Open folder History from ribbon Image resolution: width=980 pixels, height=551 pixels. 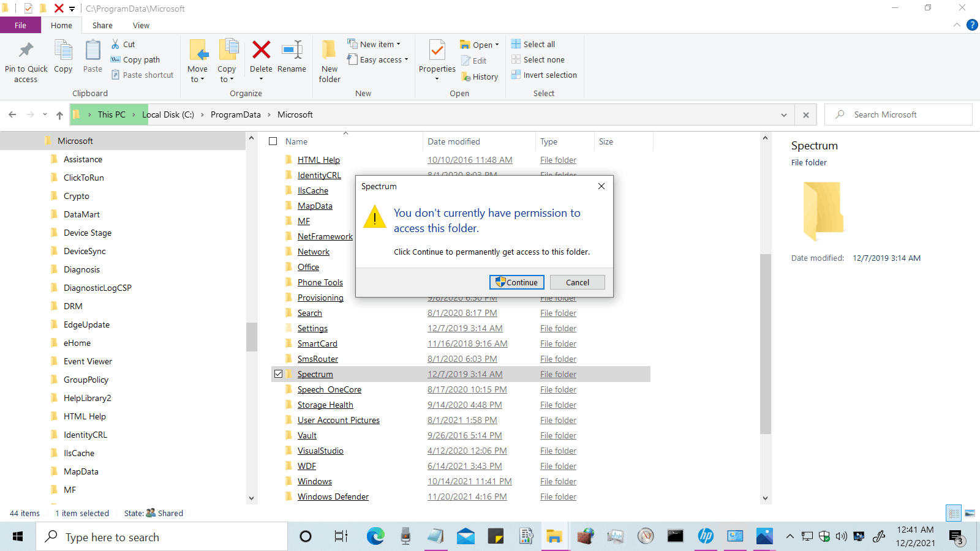tap(480, 77)
